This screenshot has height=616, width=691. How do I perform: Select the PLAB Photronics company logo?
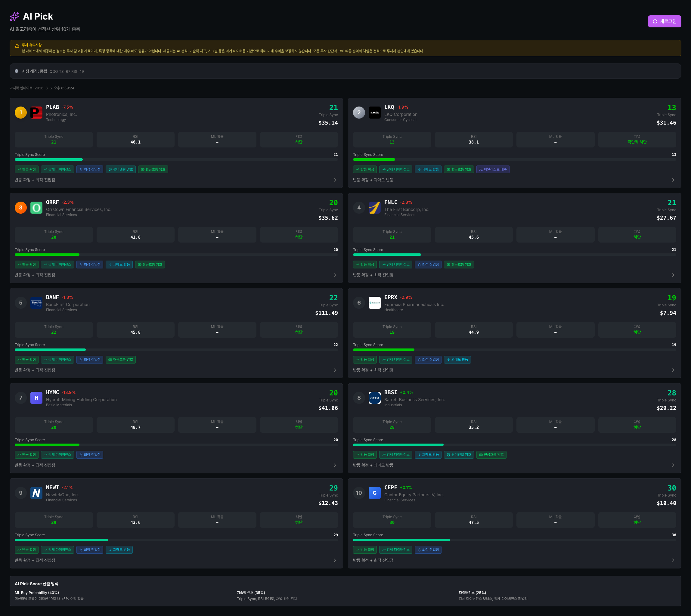tap(36, 112)
